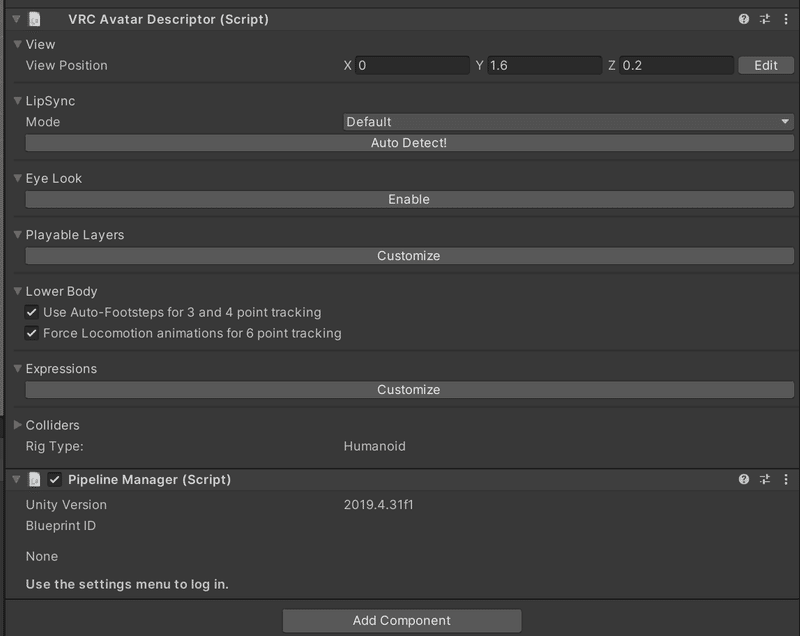Open Pipeline Manager more options menu
Image resolution: width=800 pixels, height=636 pixels.
coord(786,479)
